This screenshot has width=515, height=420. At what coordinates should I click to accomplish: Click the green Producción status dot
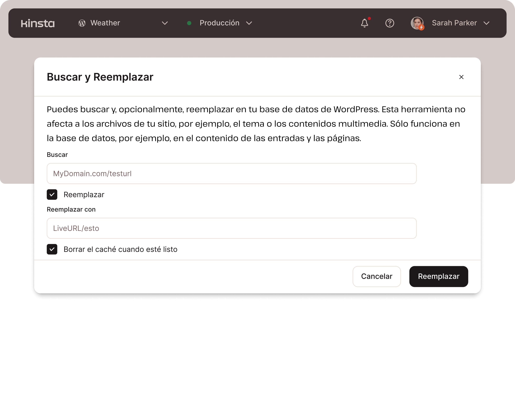click(189, 23)
